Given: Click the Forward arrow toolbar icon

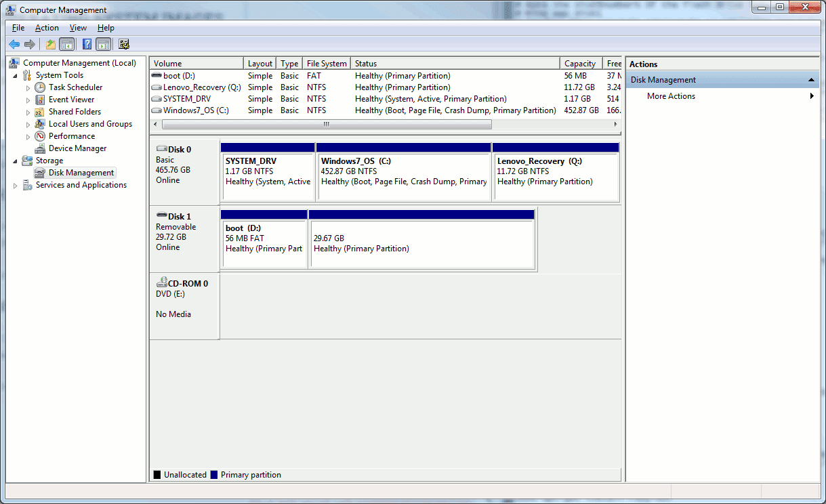Looking at the screenshot, I should (29, 45).
